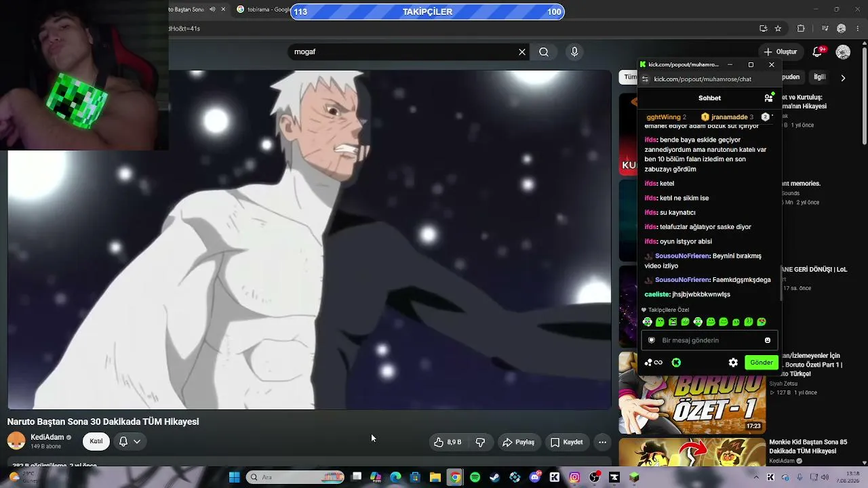Switch to the tobirama Google tab
The height and width of the screenshot is (488, 868).
tap(262, 9)
